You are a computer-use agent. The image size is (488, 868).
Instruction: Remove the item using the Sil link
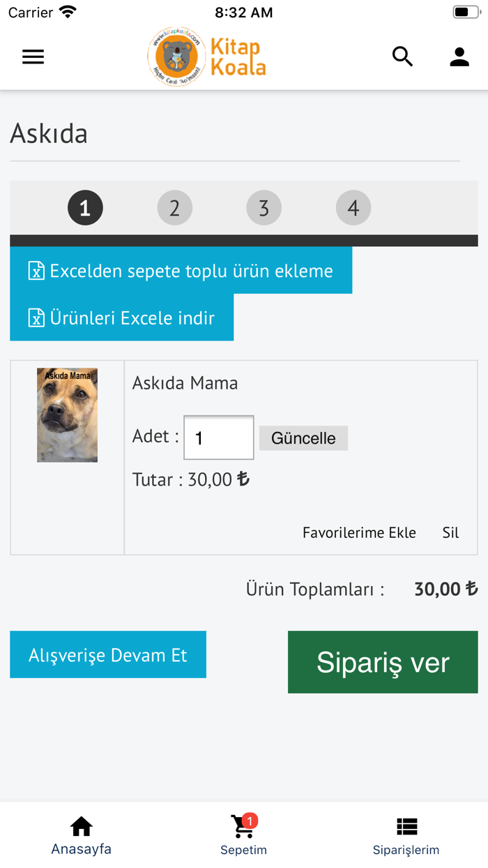coord(450,532)
